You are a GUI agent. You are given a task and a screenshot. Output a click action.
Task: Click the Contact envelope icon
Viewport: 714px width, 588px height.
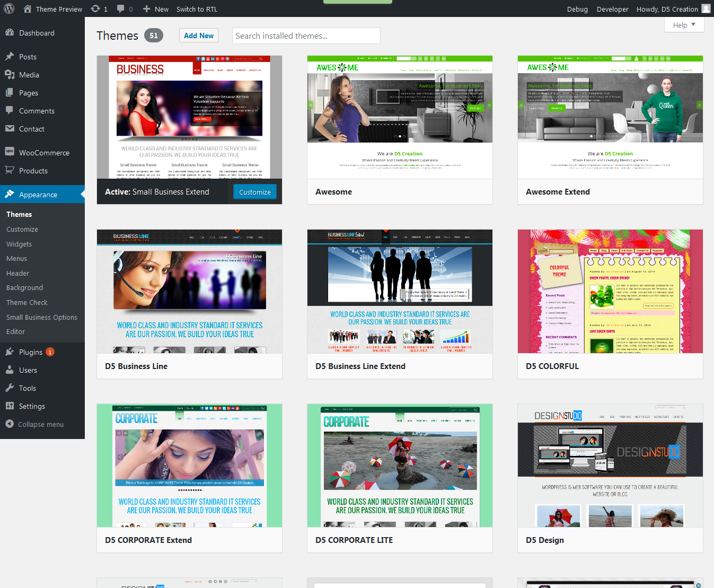(x=10, y=128)
